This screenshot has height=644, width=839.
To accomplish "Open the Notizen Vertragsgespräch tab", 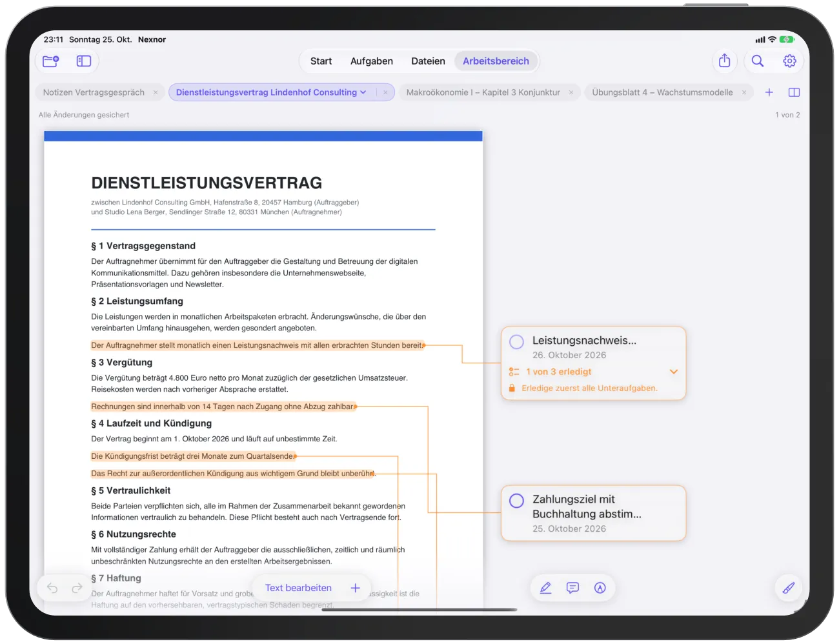I will 94,92.
